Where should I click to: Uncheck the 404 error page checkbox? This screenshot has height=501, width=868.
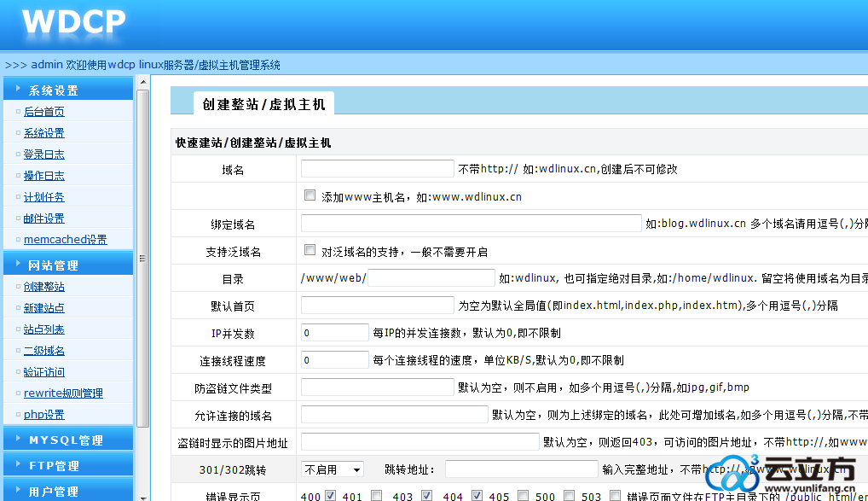click(477, 495)
